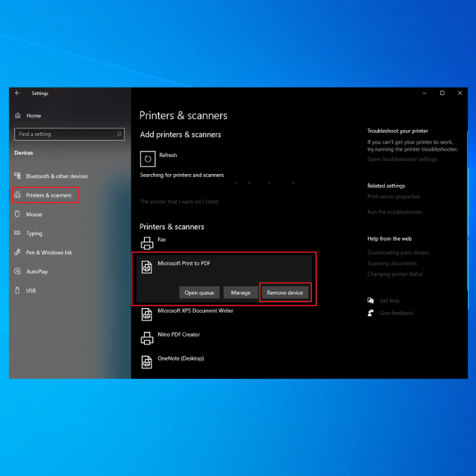Click the Nitro PDF Creator printer icon
This screenshot has height=476, width=476.
click(x=147, y=338)
